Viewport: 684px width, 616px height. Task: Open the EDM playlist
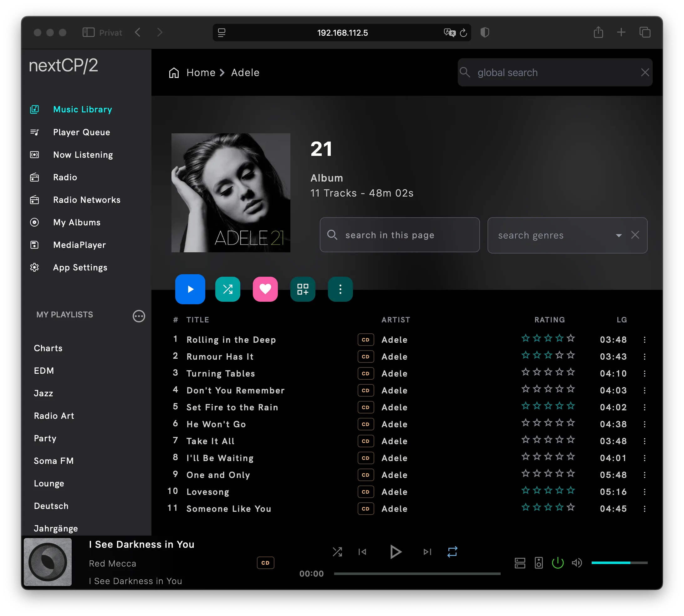(x=44, y=371)
